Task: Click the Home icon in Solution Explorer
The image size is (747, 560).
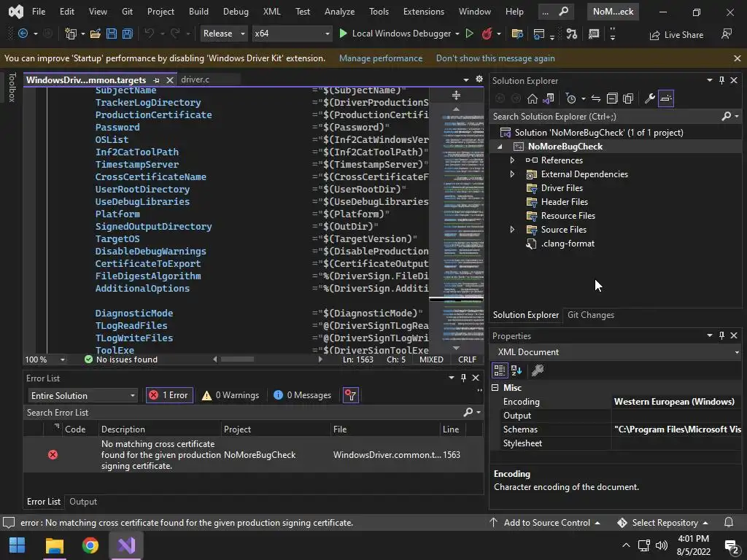Action: point(532,98)
